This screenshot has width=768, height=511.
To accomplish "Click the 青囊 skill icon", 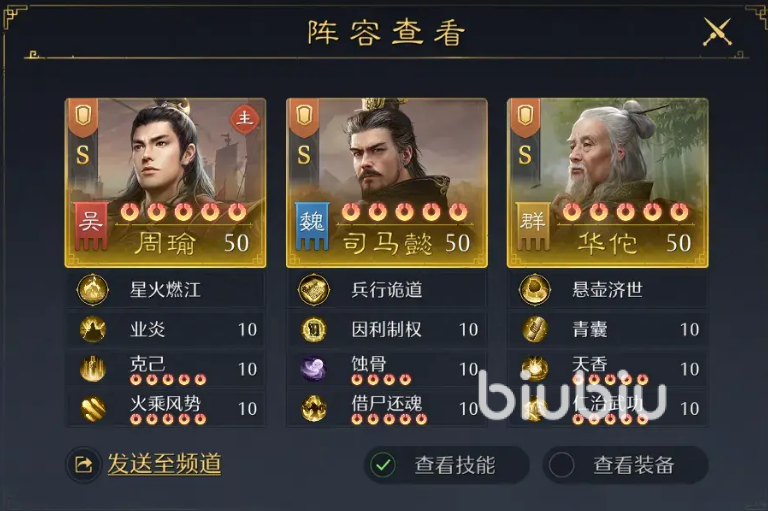I will pos(535,329).
